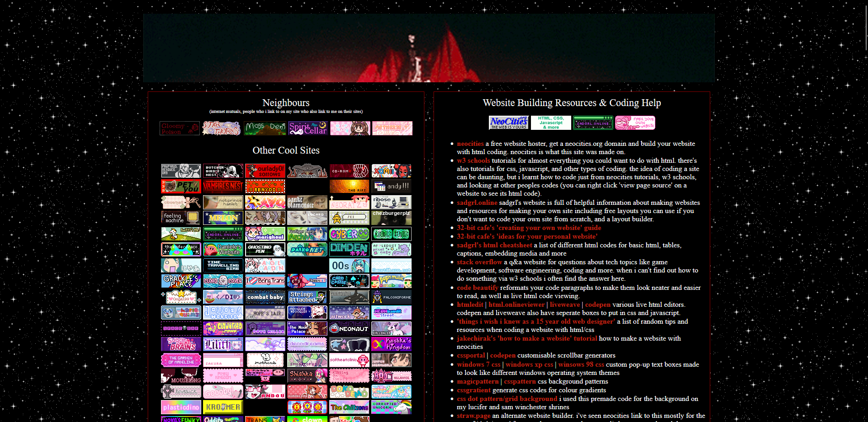The width and height of the screenshot is (868, 422).
Task: Click the Kromer yellow badge
Action: [223, 407]
